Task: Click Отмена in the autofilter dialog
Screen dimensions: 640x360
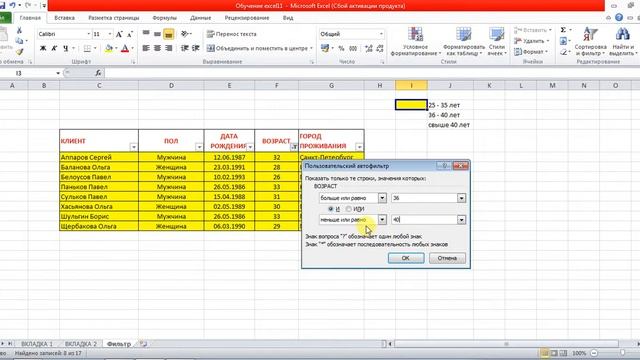Action: coord(447,258)
